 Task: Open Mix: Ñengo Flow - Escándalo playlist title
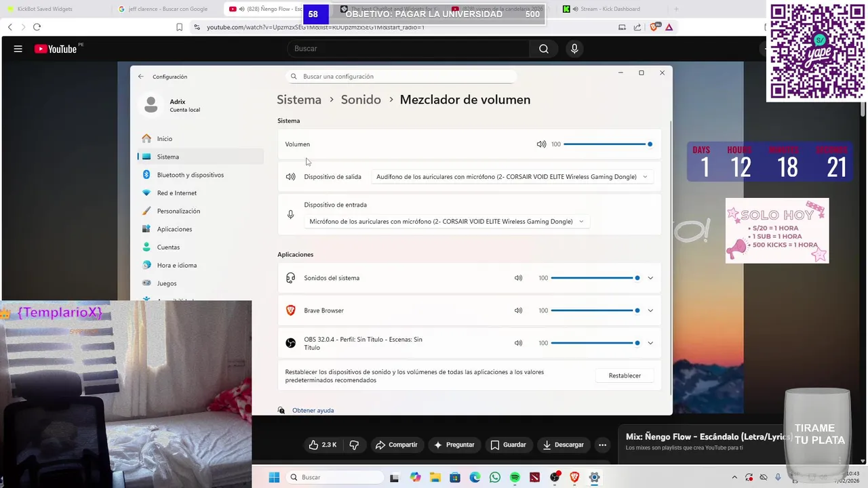pyautogui.click(x=709, y=436)
